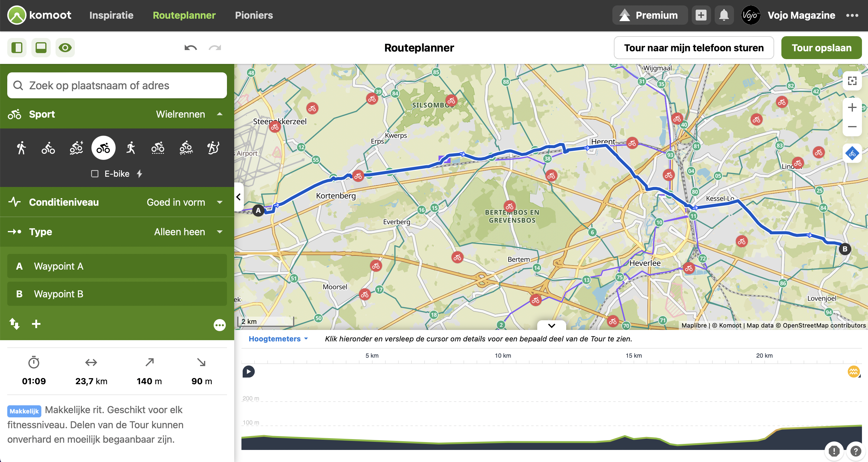
Task: Click the 90 m descent value
Action: 202,381
